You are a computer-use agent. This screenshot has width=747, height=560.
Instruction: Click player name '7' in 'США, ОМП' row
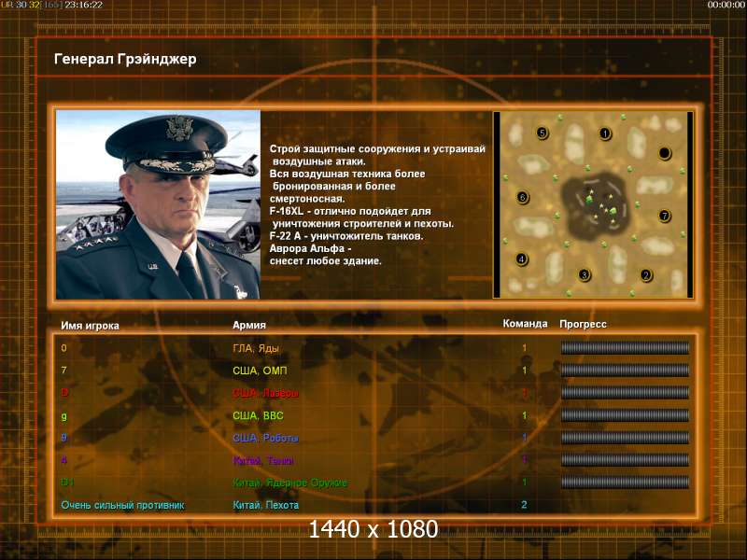63,370
